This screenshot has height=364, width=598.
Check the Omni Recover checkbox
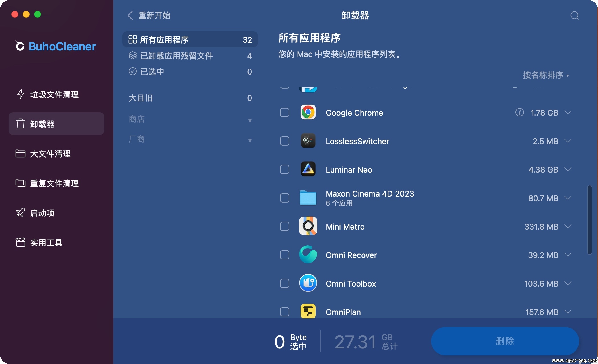285,255
